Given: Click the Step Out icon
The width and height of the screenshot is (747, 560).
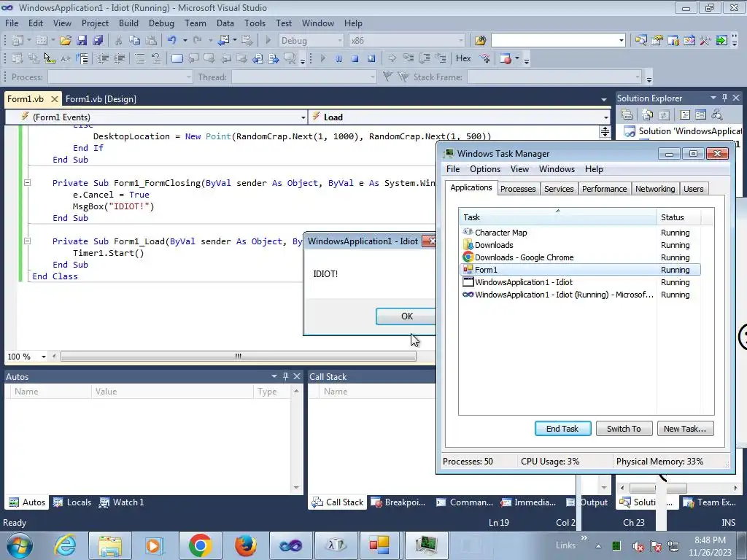Looking at the screenshot, I should click(x=441, y=58).
